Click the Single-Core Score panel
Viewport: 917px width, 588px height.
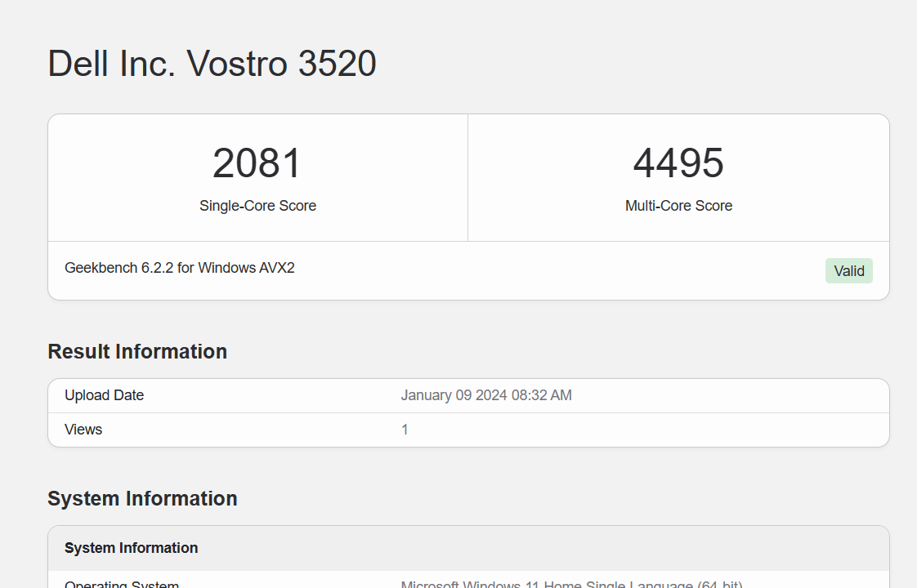[257, 177]
